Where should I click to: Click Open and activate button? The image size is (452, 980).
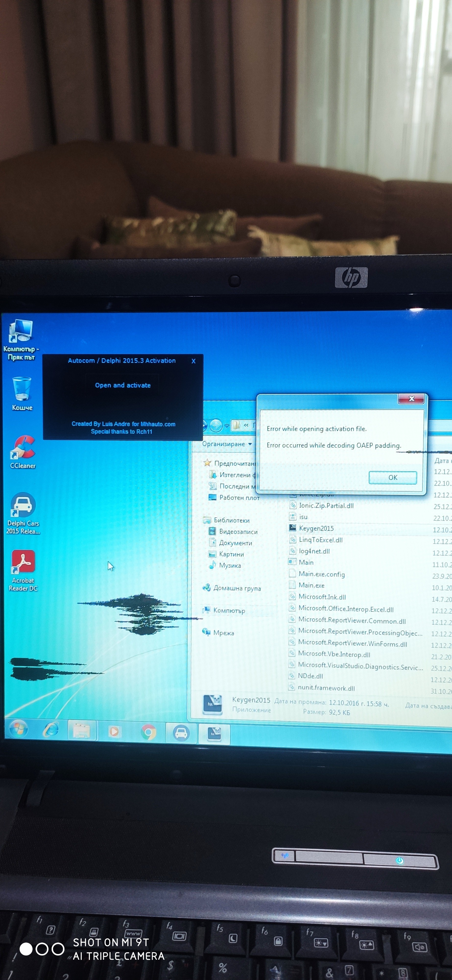point(123,385)
